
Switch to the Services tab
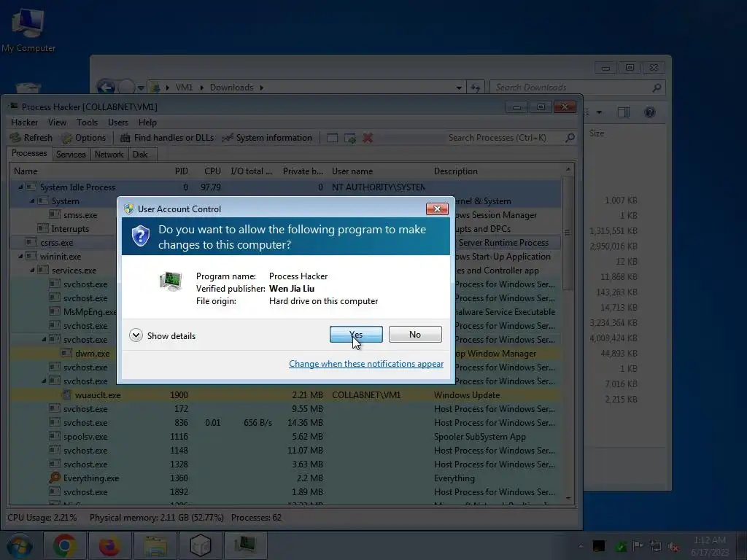pyautogui.click(x=71, y=155)
